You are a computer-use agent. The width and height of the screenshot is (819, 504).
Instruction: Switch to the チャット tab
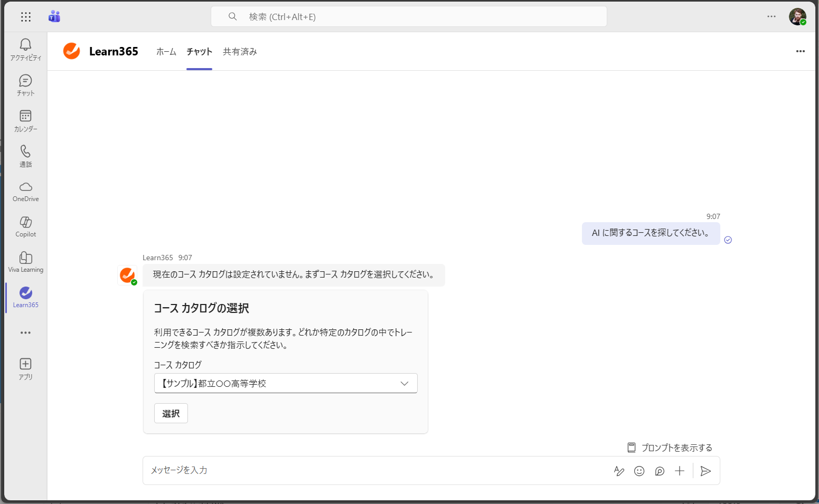click(199, 52)
